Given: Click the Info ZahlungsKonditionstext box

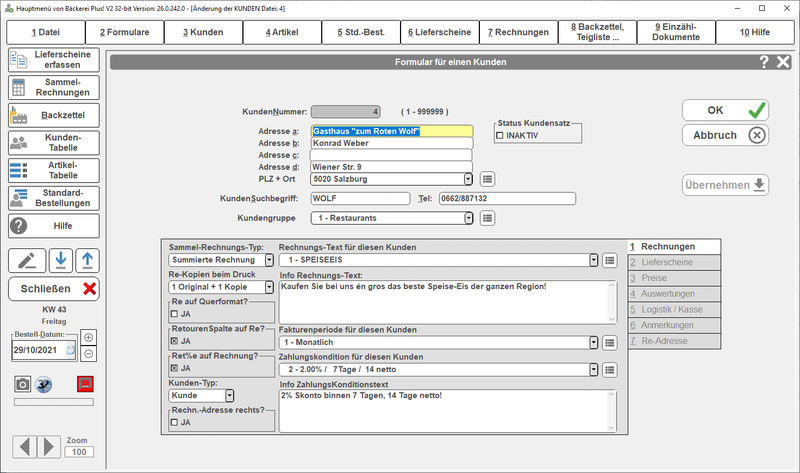Looking at the screenshot, I should pyautogui.click(x=447, y=411).
